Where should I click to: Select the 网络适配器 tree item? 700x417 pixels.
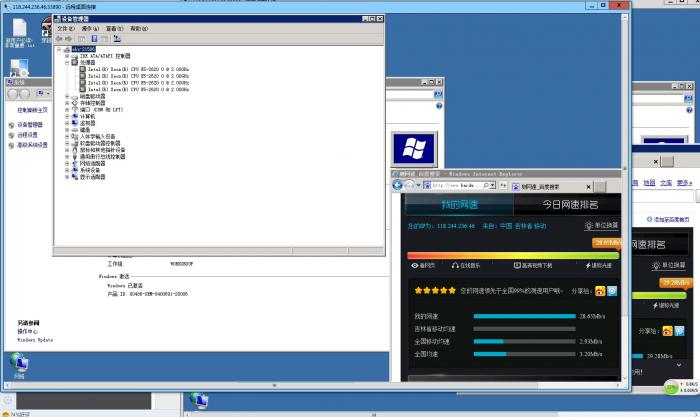[92, 163]
